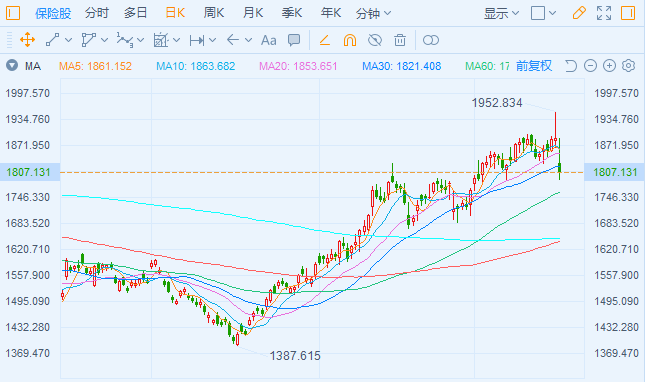The height and width of the screenshot is (382, 645).
Task: Click the 1387.615 low price label
Action: [x=295, y=356]
